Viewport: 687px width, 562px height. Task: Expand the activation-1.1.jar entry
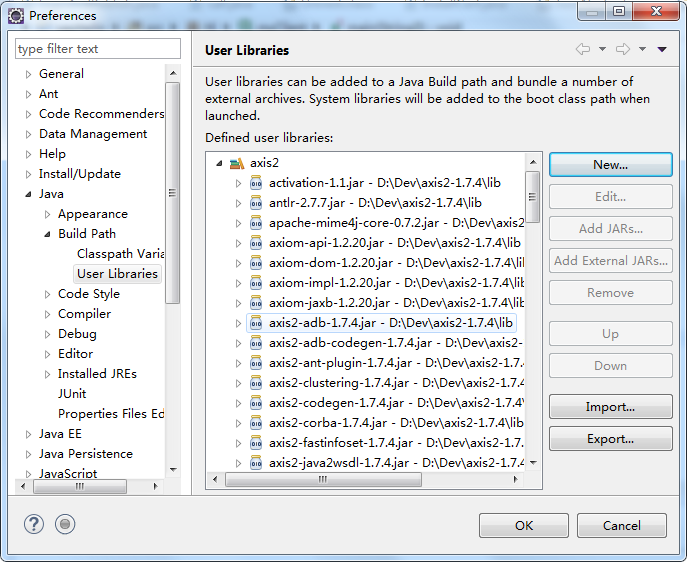click(x=238, y=184)
